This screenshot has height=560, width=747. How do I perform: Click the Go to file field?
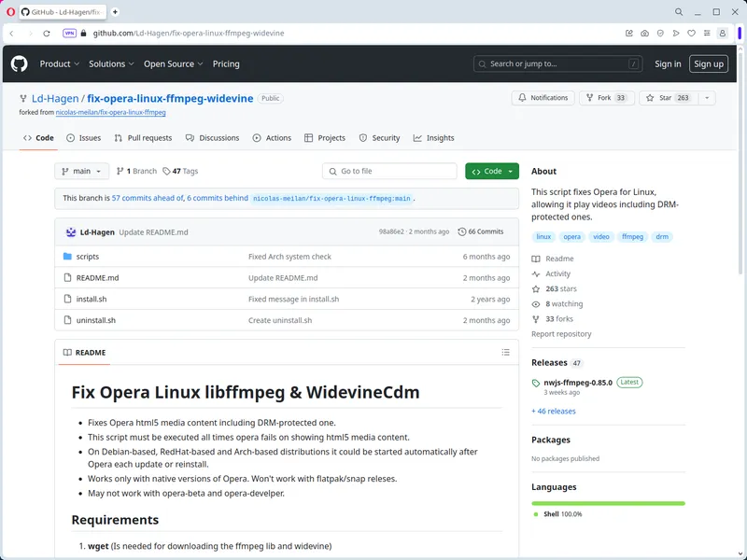389,171
